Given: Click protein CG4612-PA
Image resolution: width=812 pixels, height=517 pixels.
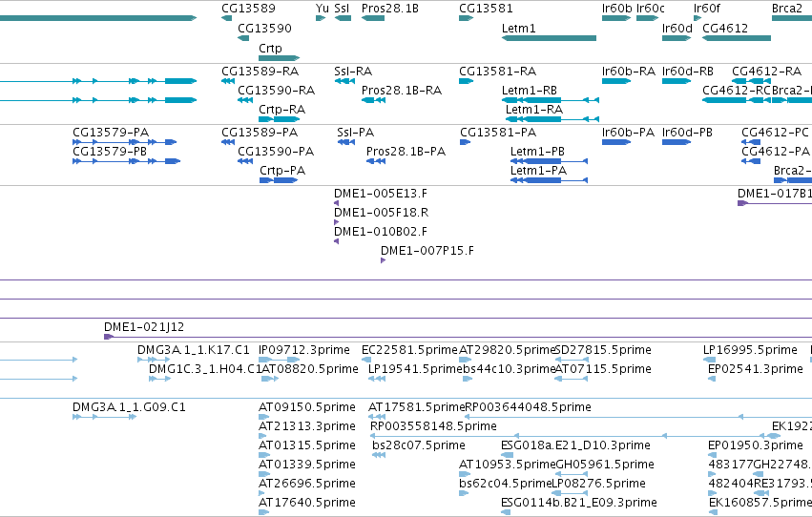Looking at the screenshot, I should [x=775, y=151].
